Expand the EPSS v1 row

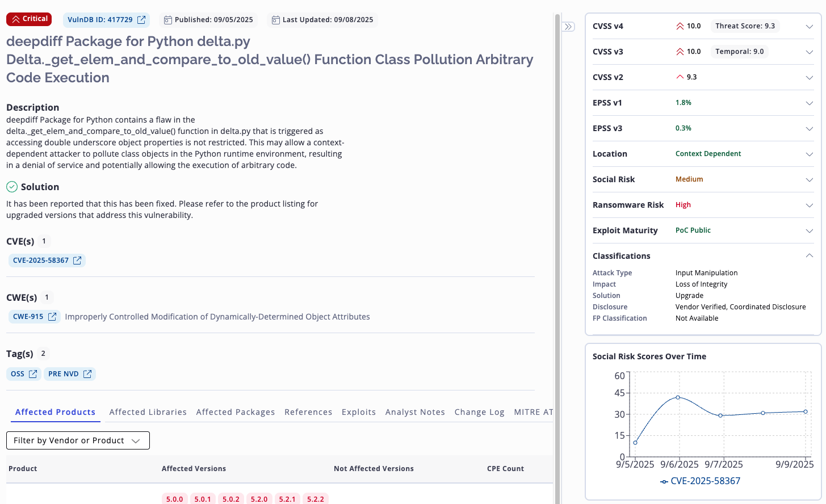[810, 103]
